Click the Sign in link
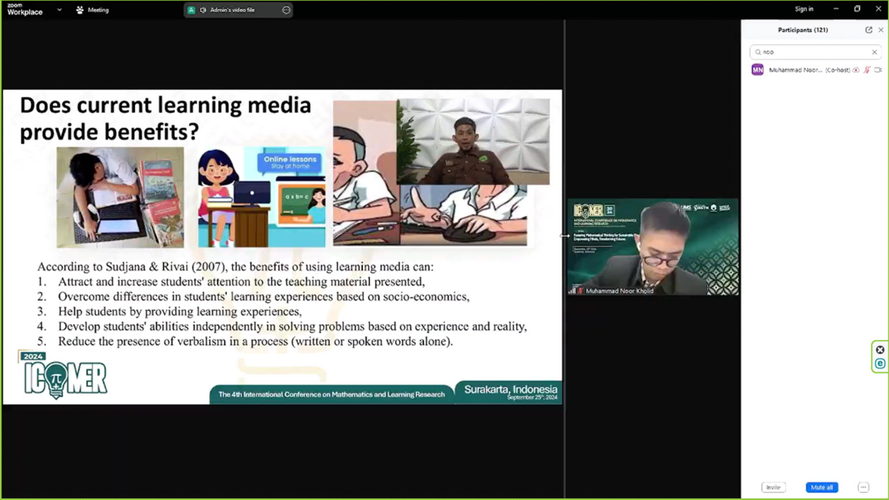 point(803,9)
